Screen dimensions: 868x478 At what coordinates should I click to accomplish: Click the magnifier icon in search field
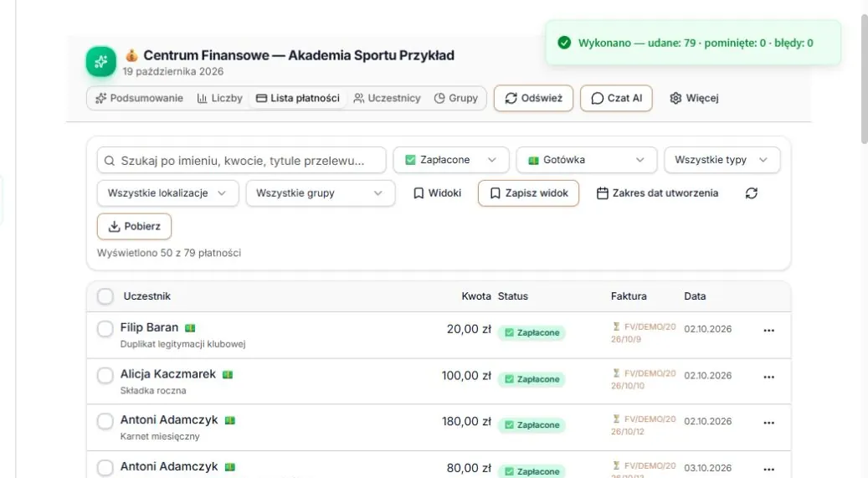click(x=110, y=161)
